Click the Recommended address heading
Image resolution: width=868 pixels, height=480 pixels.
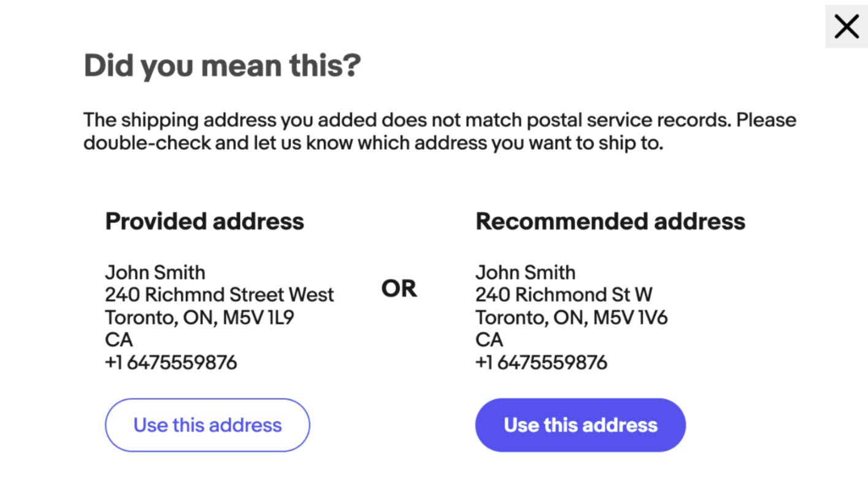609,221
